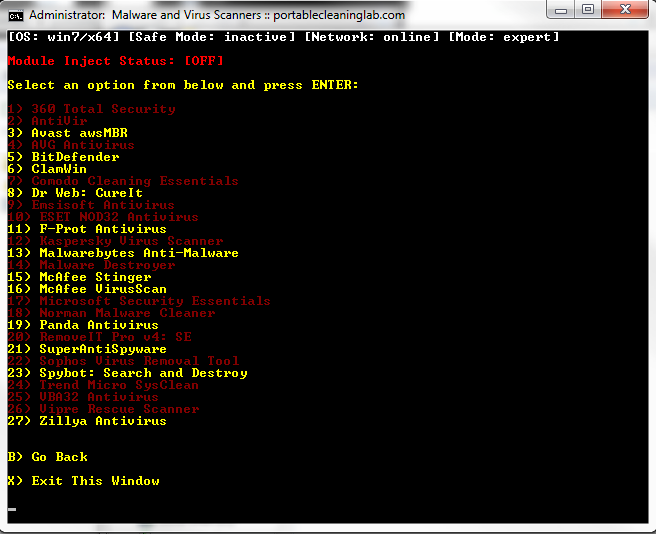Select option 3) Avast aswMBR

click(x=67, y=133)
